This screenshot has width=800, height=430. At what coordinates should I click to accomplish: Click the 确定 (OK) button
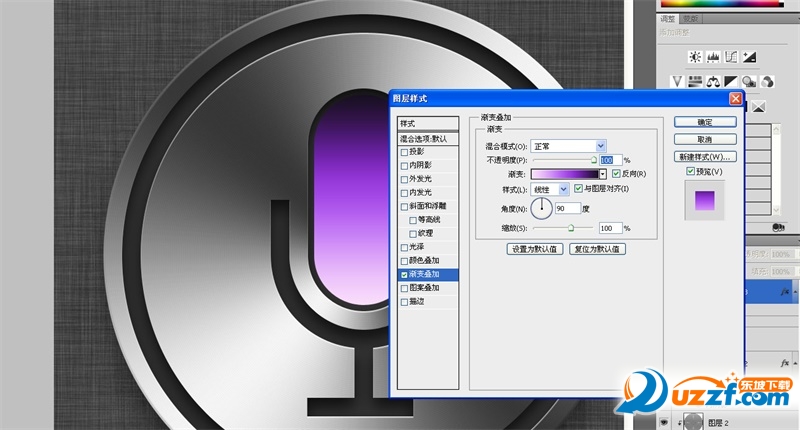click(705, 122)
